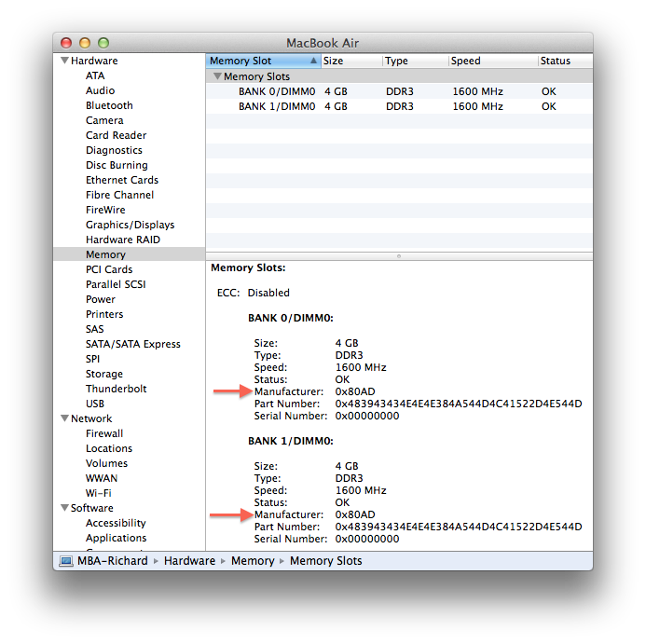Screen dimensions: 646x644
Task: Collapse the Network section triangle
Action: 64,418
